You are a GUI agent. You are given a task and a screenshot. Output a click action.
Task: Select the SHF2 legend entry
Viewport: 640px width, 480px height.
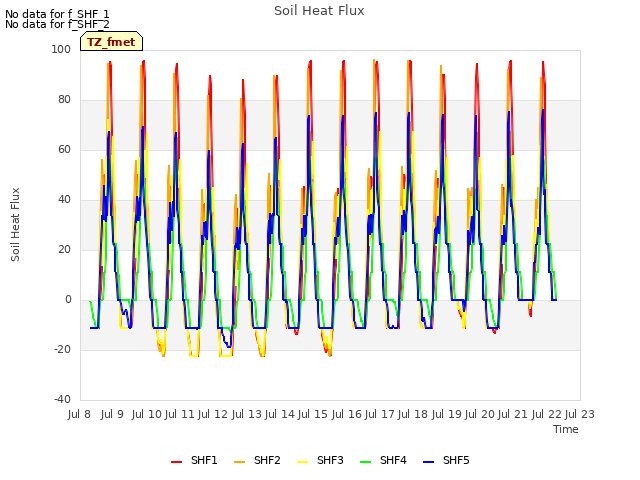(257, 460)
